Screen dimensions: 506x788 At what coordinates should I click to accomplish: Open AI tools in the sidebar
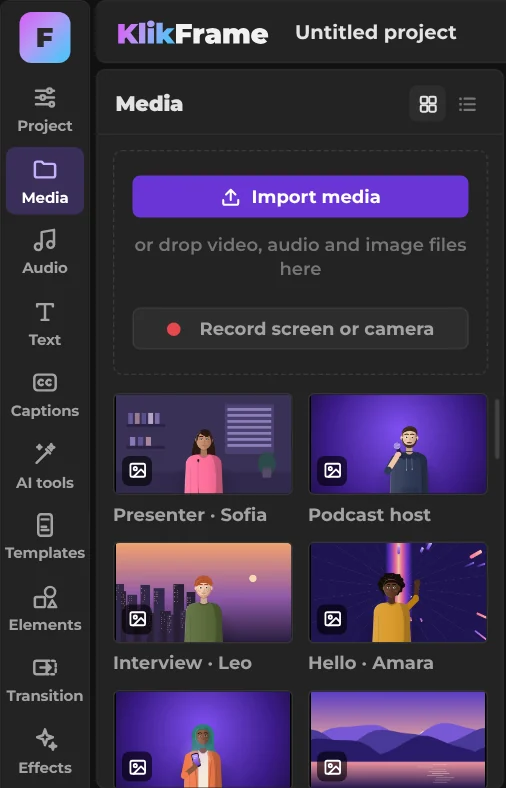click(x=45, y=467)
